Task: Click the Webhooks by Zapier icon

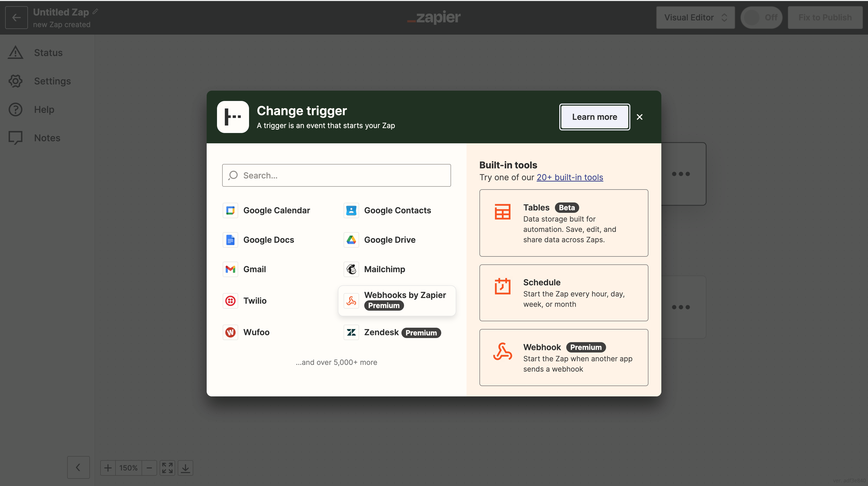Action: pyautogui.click(x=351, y=301)
